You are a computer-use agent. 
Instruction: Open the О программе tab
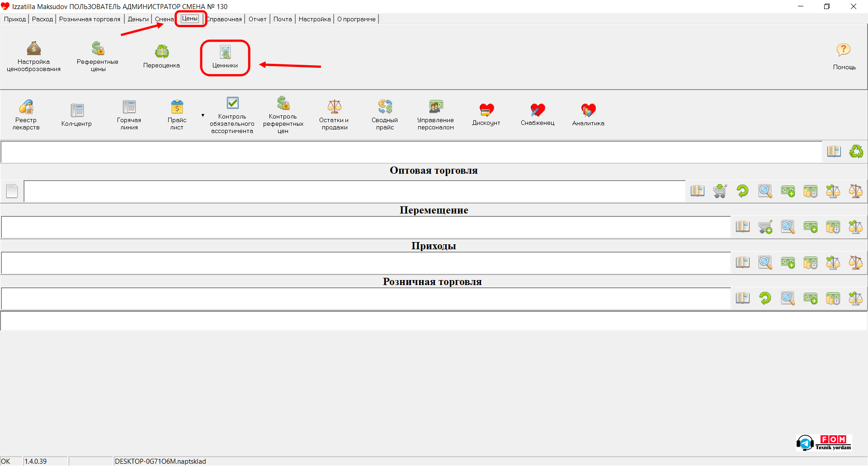pyautogui.click(x=356, y=19)
